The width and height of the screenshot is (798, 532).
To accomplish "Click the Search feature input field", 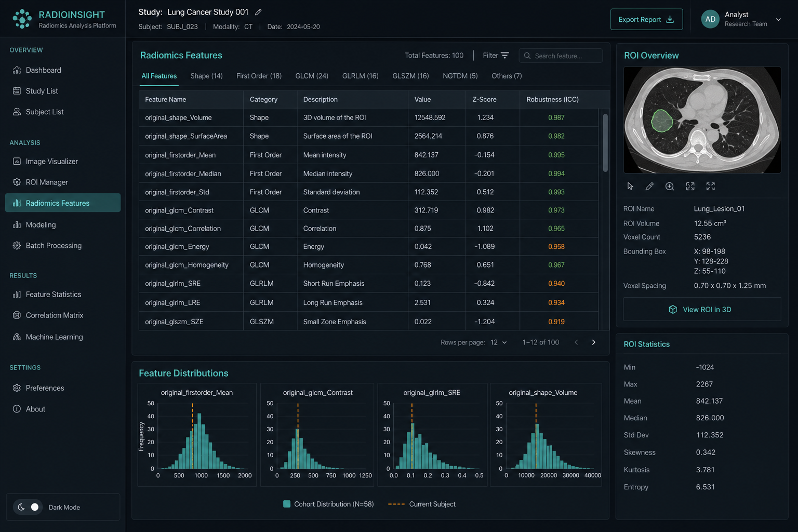I will click(x=561, y=56).
